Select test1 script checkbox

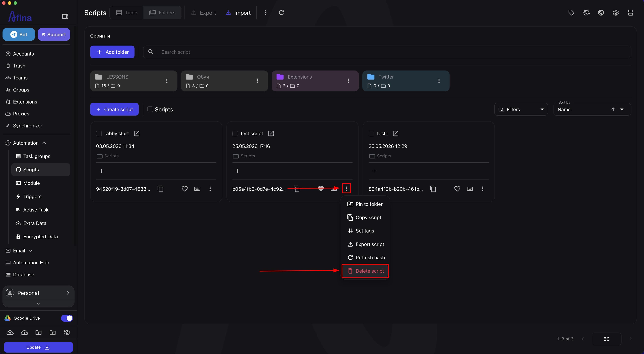(371, 134)
